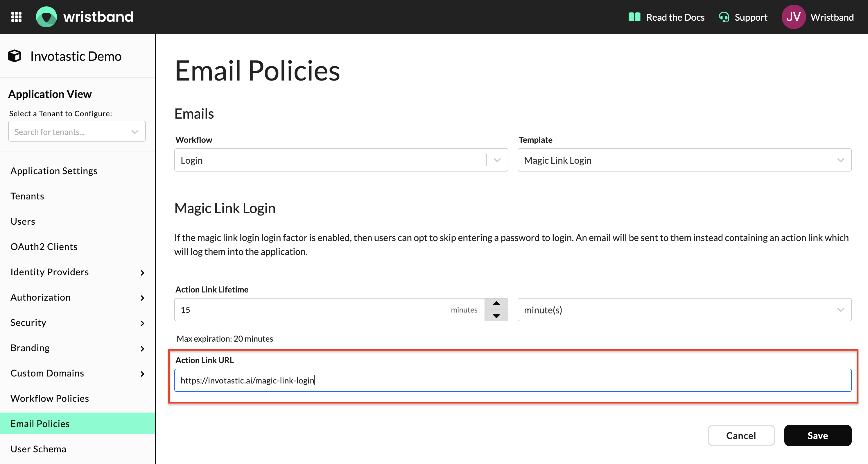
Task: Go to Workflow Policies in sidebar
Action: pyautogui.click(x=50, y=399)
